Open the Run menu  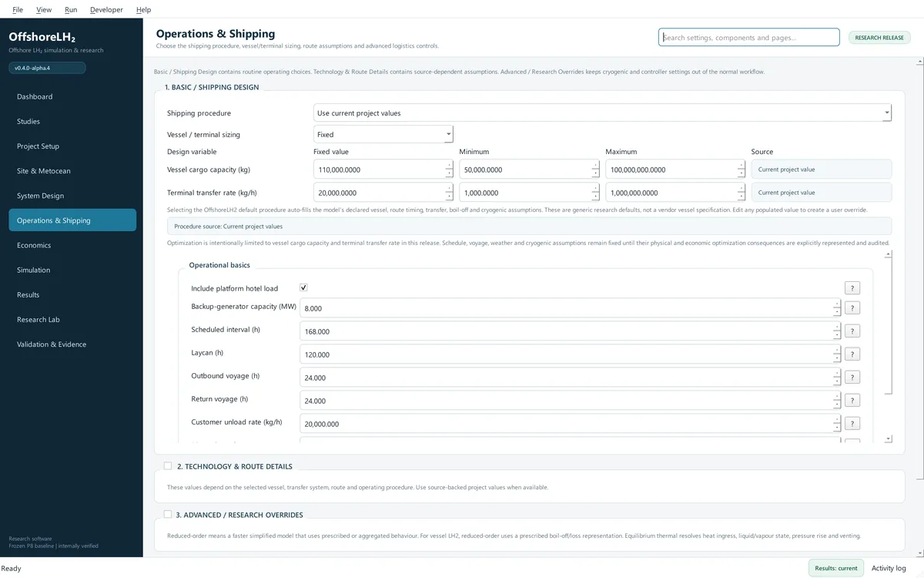pyautogui.click(x=71, y=9)
